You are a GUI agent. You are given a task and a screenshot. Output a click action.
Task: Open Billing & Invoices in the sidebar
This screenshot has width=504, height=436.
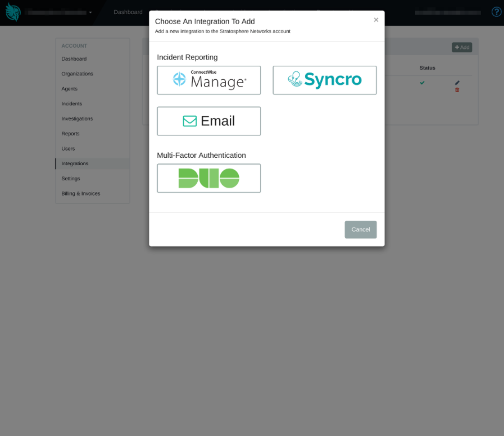pos(81,194)
